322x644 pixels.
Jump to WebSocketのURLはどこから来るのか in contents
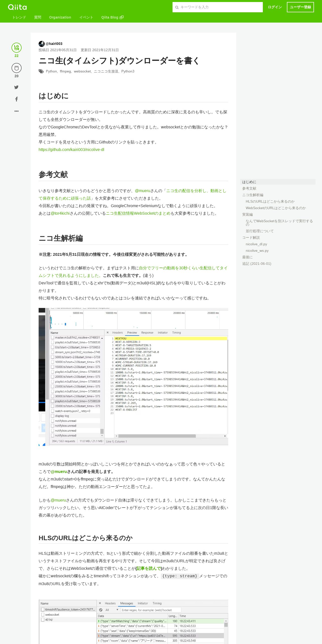276,208
